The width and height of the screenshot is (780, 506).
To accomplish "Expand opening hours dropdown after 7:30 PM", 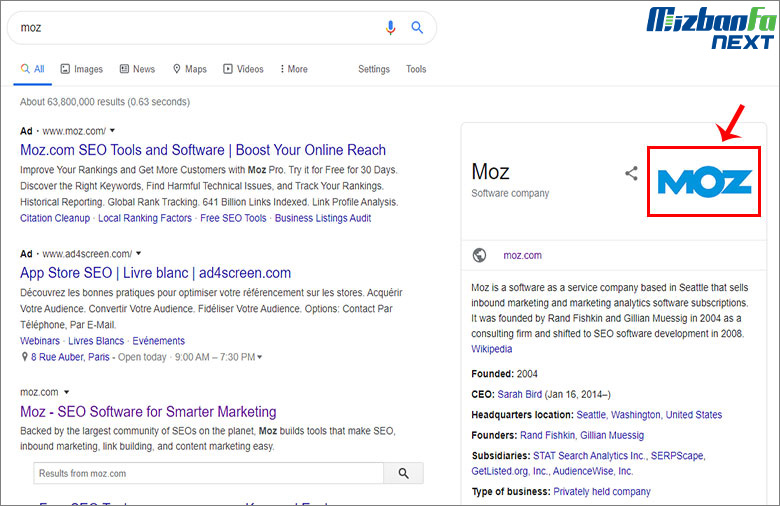I will click(x=259, y=357).
